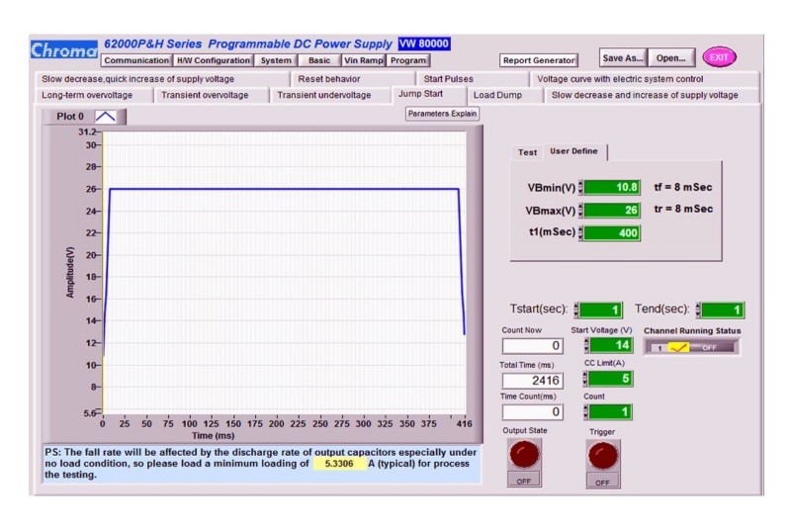This screenshot has height=532, width=791.
Task: Click the pink EXIT button
Action: [x=719, y=57]
